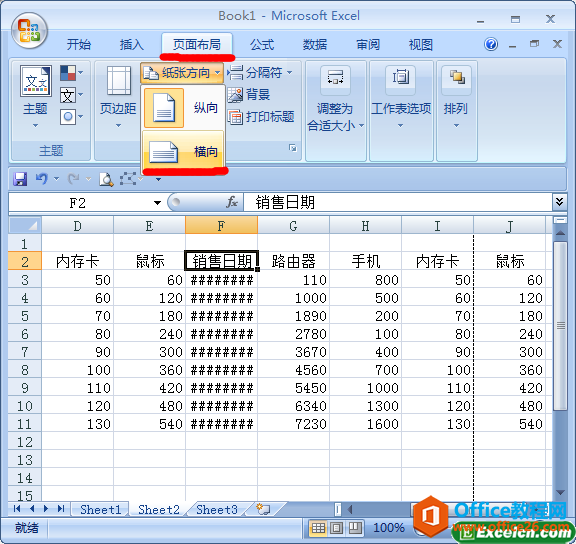576x544 pixels.
Task: Open arrange (排列) group
Action: [x=456, y=97]
